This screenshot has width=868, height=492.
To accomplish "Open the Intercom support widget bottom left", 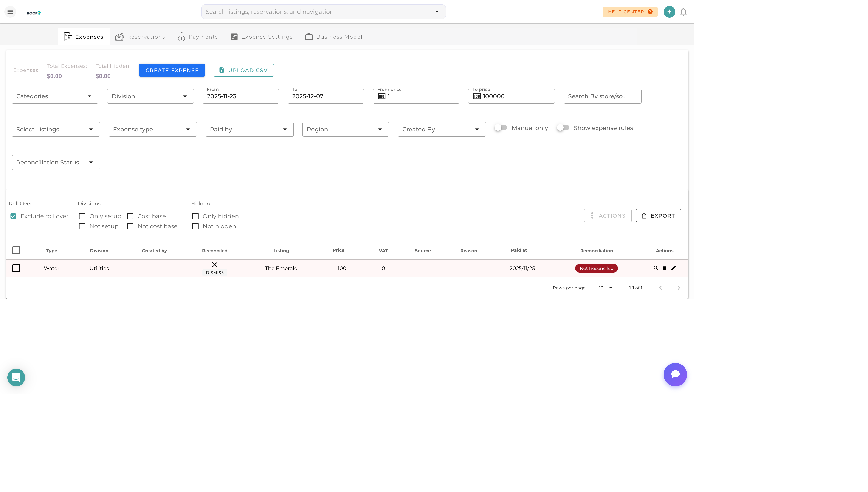I will click(x=16, y=377).
